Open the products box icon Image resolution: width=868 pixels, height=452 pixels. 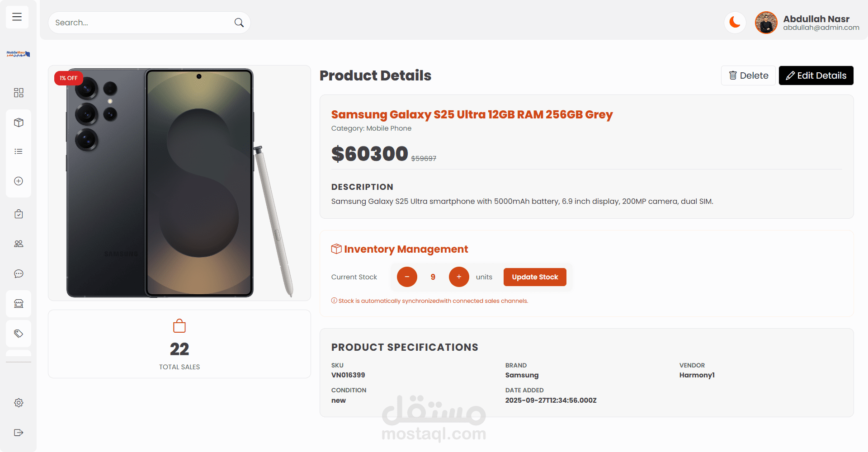(x=19, y=122)
